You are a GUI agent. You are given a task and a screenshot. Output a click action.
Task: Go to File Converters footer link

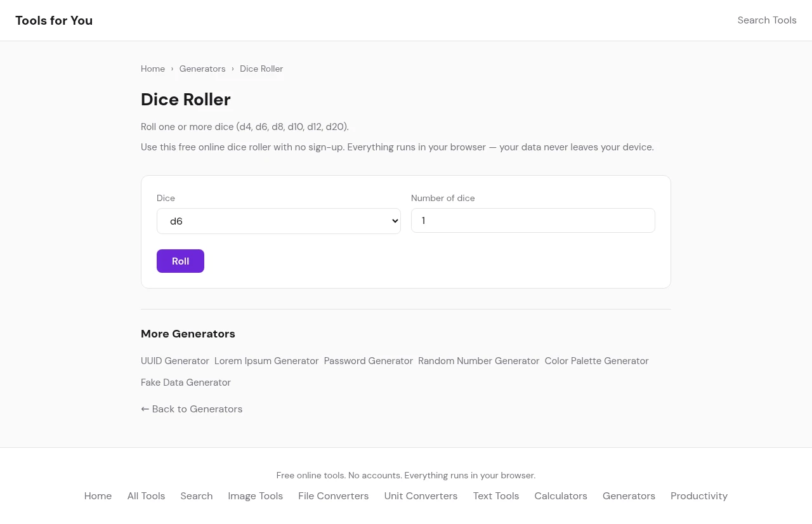click(x=333, y=496)
